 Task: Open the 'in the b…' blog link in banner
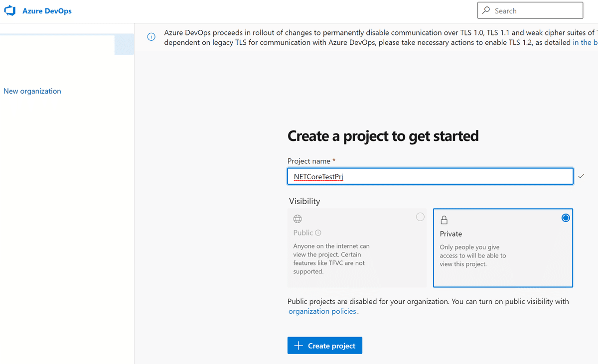[585, 42]
